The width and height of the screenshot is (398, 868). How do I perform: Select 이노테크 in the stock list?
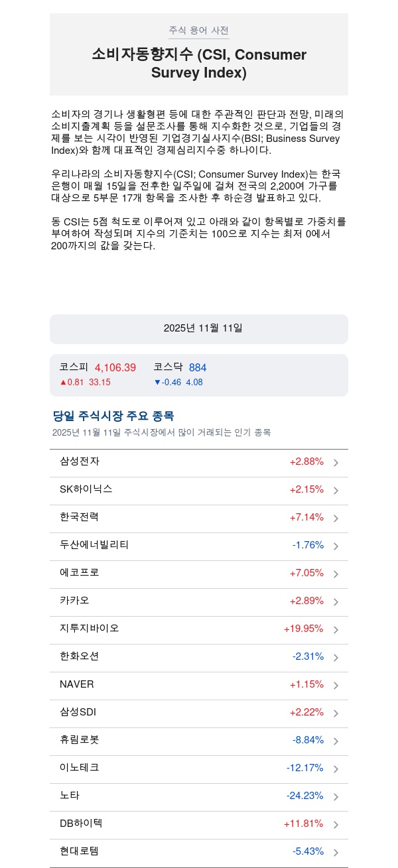tap(80, 768)
